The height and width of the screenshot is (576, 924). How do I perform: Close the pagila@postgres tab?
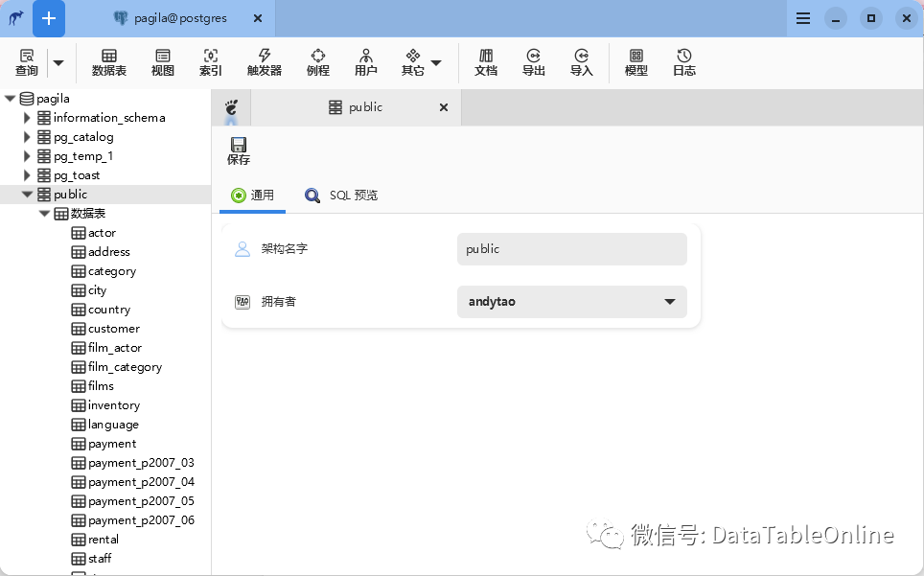(x=258, y=18)
